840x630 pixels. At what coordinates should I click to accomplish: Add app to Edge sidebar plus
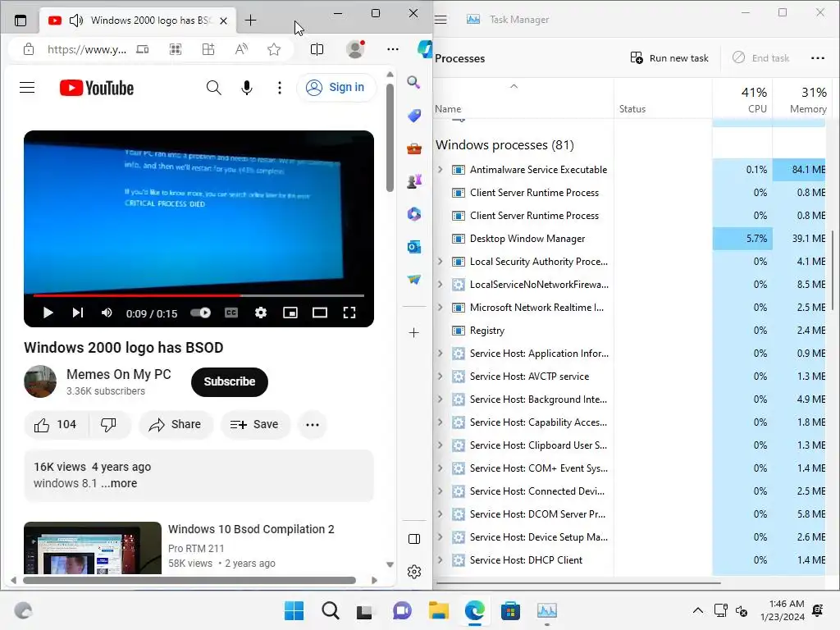pyautogui.click(x=413, y=333)
